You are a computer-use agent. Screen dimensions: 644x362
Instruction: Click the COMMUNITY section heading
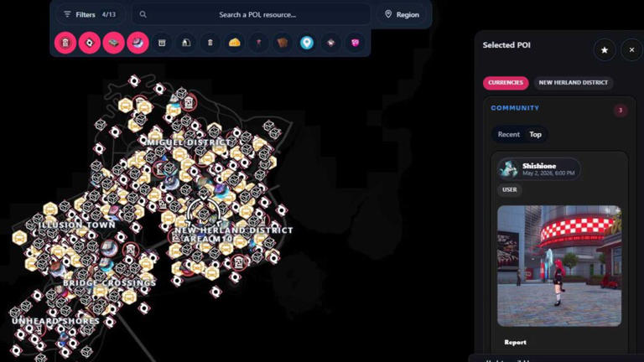(515, 108)
